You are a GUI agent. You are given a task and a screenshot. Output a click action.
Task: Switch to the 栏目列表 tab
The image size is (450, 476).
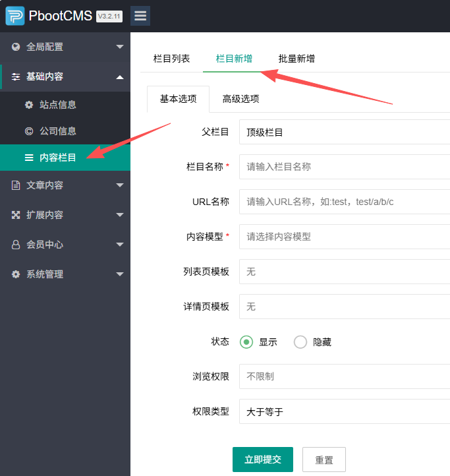tap(171, 59)
